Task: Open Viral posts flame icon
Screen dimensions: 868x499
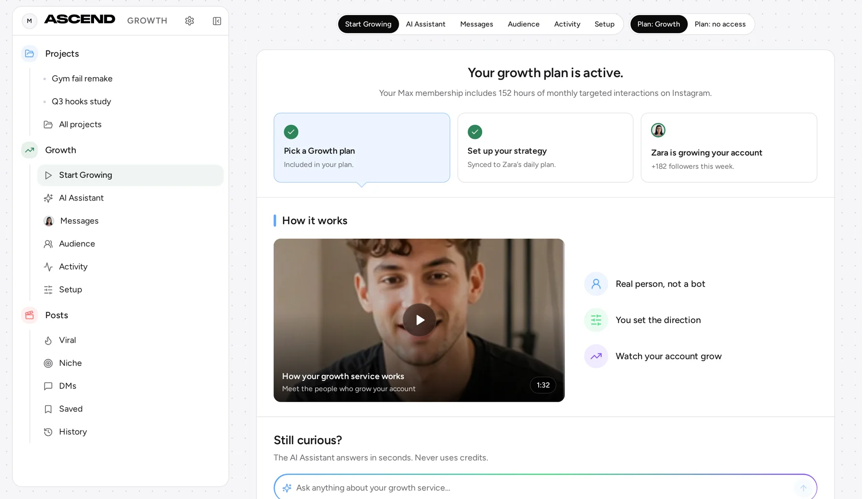Action: (48, 340)
